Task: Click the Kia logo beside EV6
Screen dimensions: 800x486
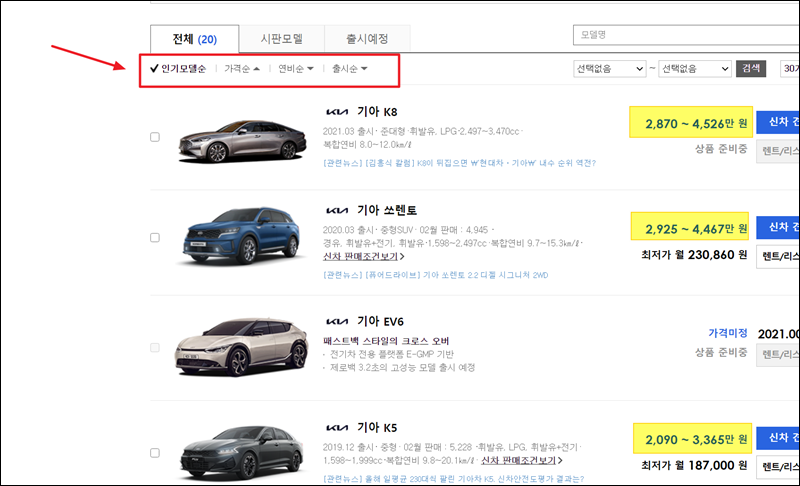Action: click(337, 321)
